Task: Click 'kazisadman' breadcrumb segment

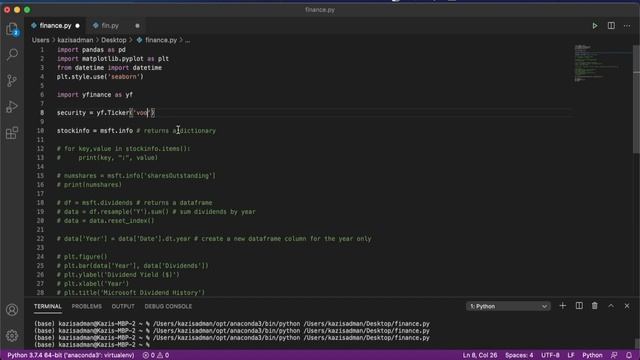Action: 75,40
